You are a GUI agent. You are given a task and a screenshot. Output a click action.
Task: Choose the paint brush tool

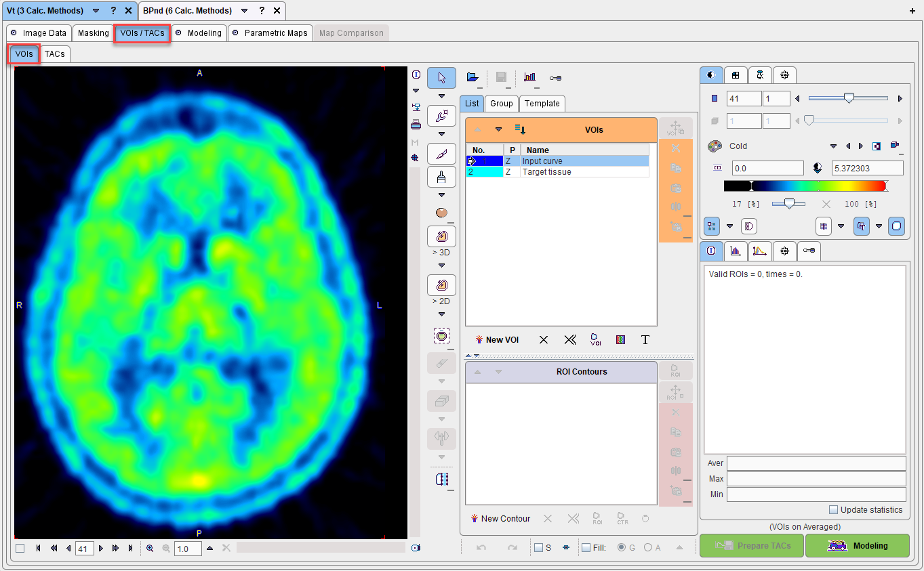[441, 177]
